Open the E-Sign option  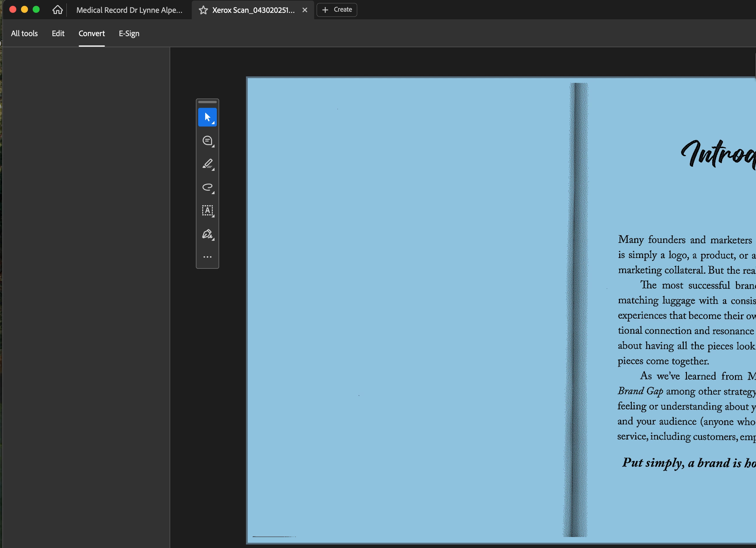129,33
